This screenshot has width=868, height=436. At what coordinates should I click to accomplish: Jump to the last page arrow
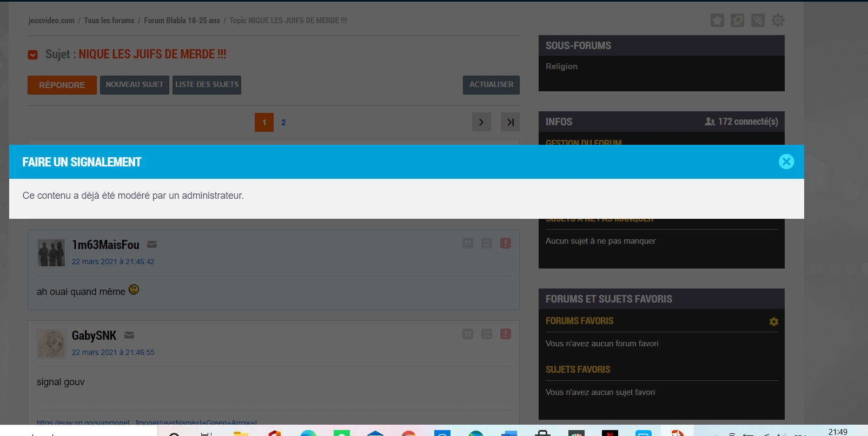pos(510,122)
